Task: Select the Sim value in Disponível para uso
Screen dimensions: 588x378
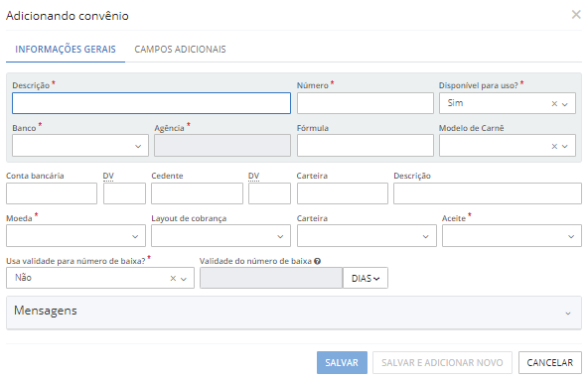Action: (x=455, y=103)
